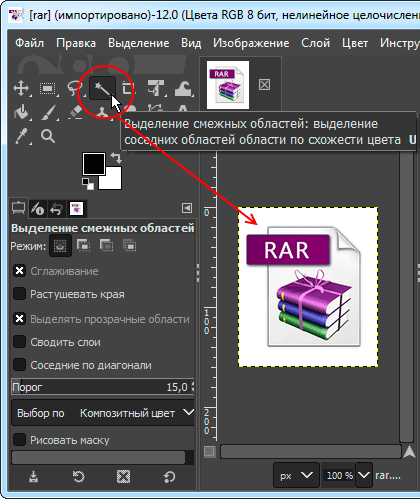Save tool preset icon at panel bottom
Viewport: 420px width, 499px height.
pos(33,477)
